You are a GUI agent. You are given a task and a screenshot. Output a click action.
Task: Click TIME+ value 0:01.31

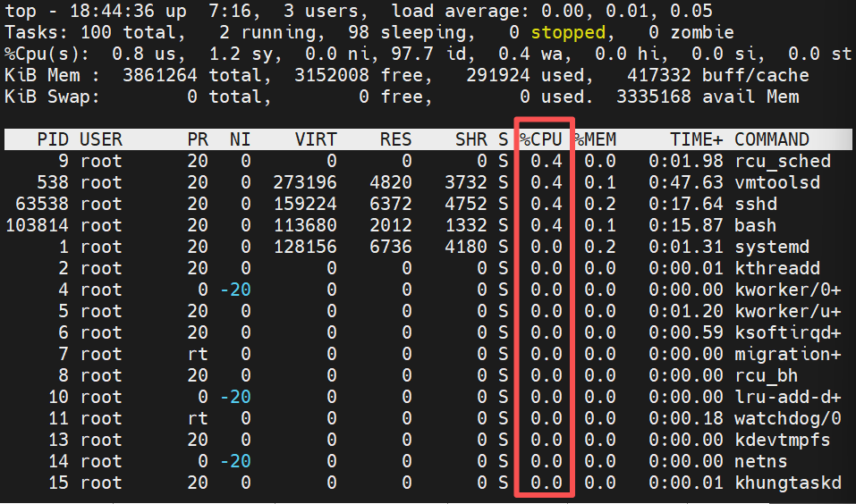[686, 247]
